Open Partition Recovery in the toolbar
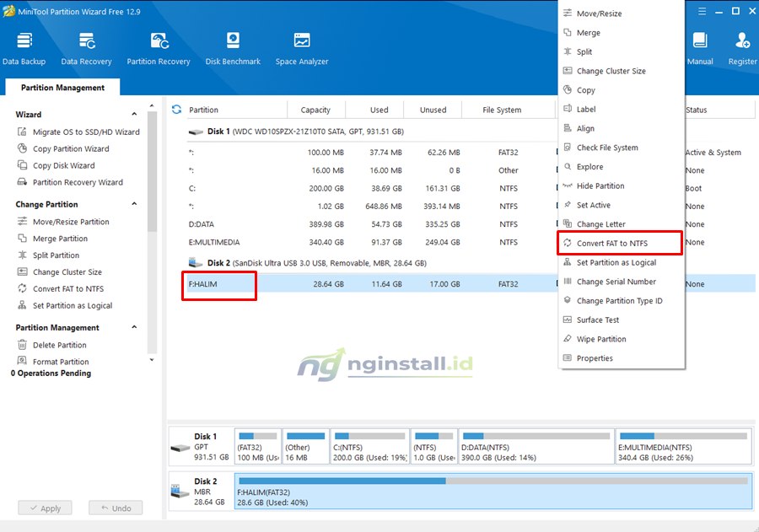 [x=159, y=48]
